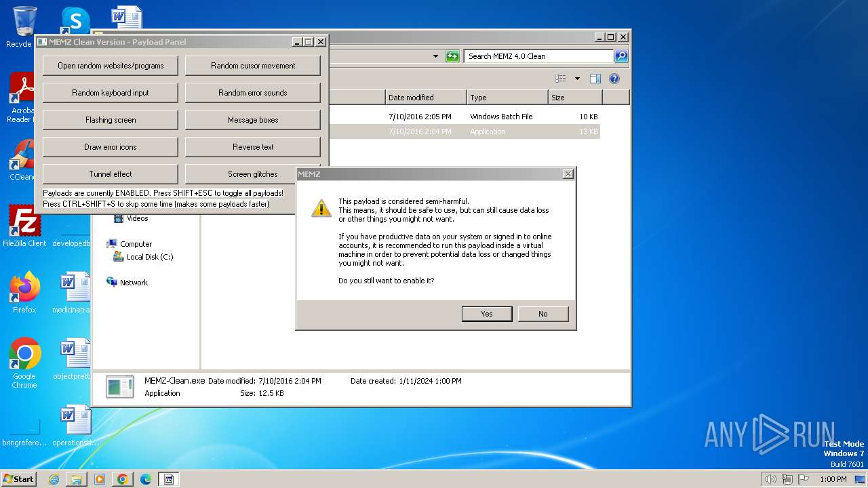Open Microsoft Edge from the taskbar
Image resolution: width=868 pixels, height=488 pixels.
tap(146, 479)
